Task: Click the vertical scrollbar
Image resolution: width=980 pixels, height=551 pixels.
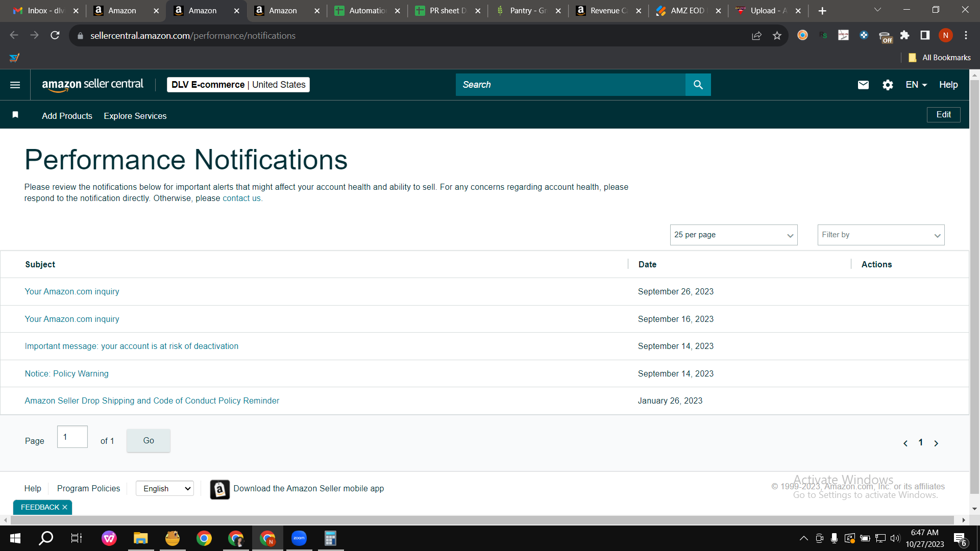Action: point(974,286)
